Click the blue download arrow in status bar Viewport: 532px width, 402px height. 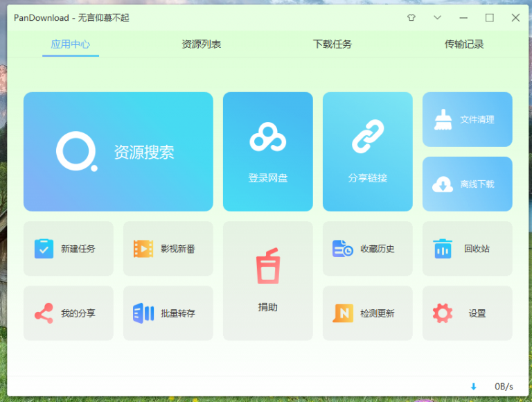(474, 386)
